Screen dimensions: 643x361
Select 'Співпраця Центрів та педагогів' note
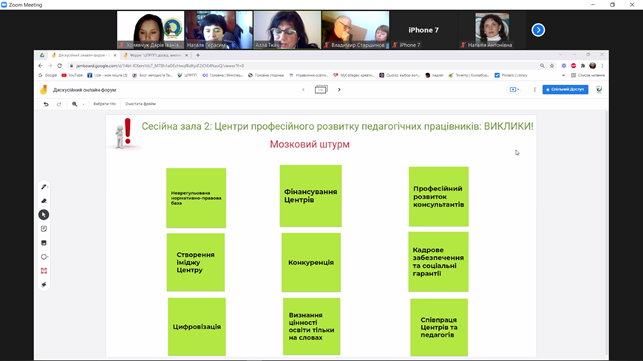click(439, 327)
